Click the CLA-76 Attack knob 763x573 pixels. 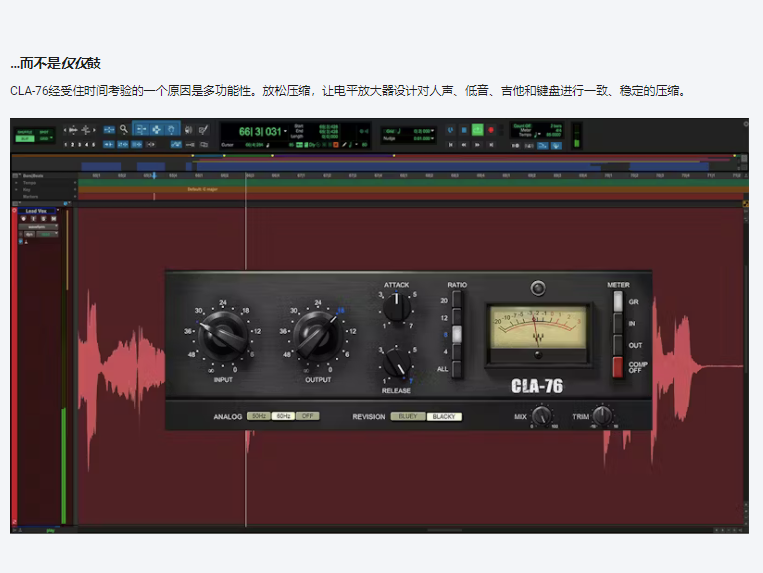(x=396, y=306)
